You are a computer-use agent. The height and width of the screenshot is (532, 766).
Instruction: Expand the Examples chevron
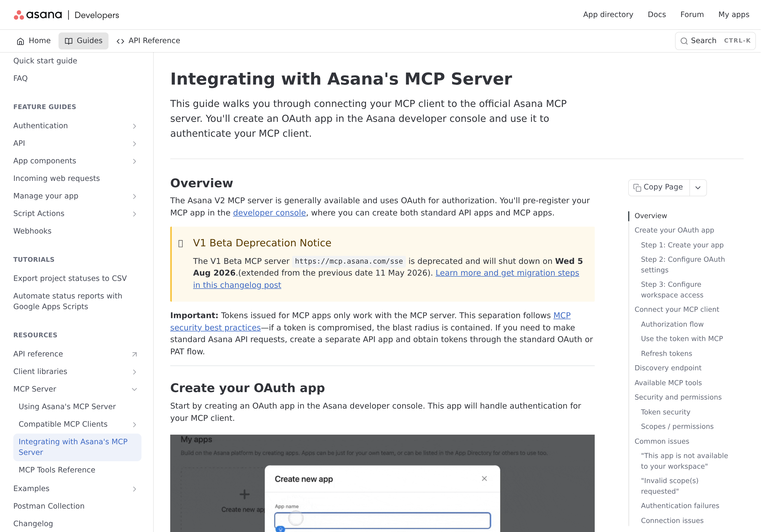click(134, 489)
